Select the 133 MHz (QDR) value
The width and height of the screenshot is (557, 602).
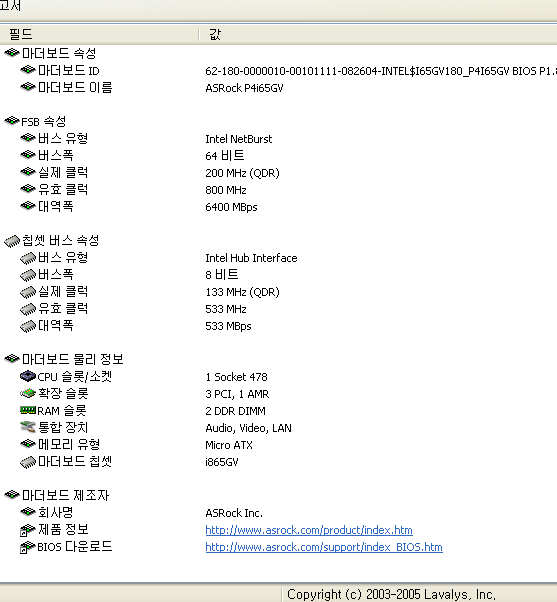(x=243, y=292)
